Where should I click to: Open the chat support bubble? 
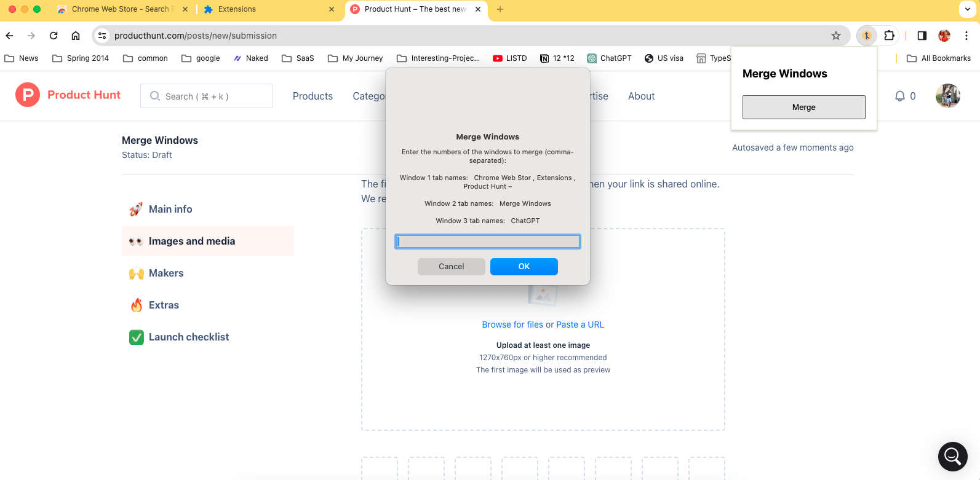click(x=953, y=457)
